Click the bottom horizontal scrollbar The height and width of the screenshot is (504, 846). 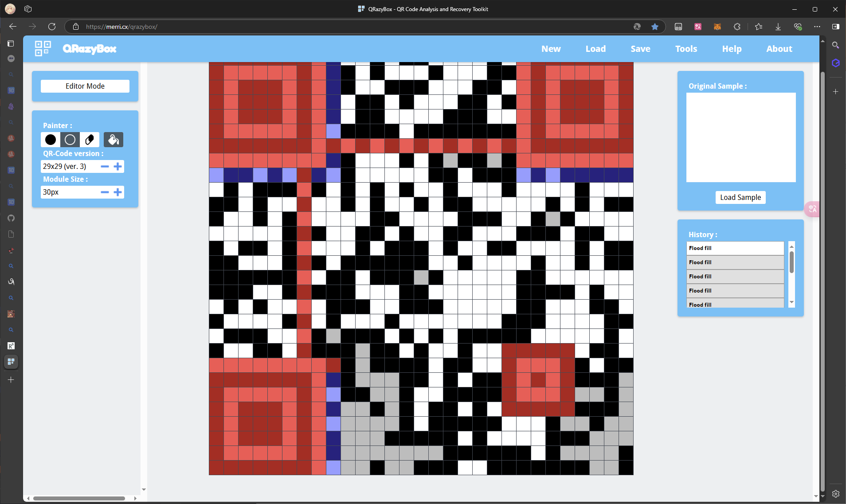tap(79, 498)
